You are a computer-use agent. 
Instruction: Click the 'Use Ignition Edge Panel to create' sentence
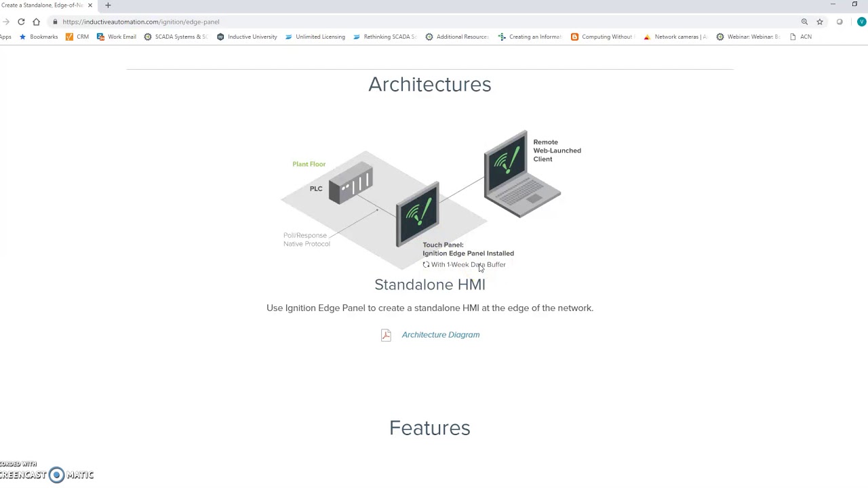pyautogui.click(x=430, y=308)
